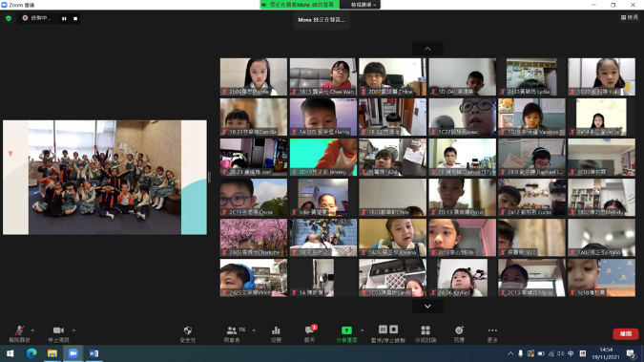Show next page of video gallery
644x362 pixels.
tap(427, 307)
